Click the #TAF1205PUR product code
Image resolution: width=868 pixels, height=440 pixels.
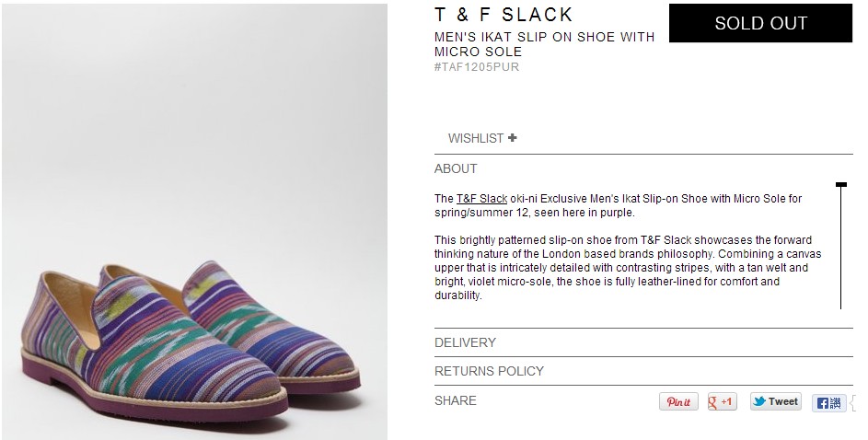coord(477,67)
